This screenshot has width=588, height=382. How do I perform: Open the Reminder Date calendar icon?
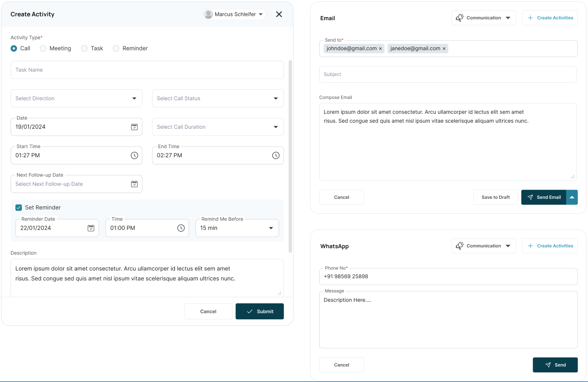point(91,228)
